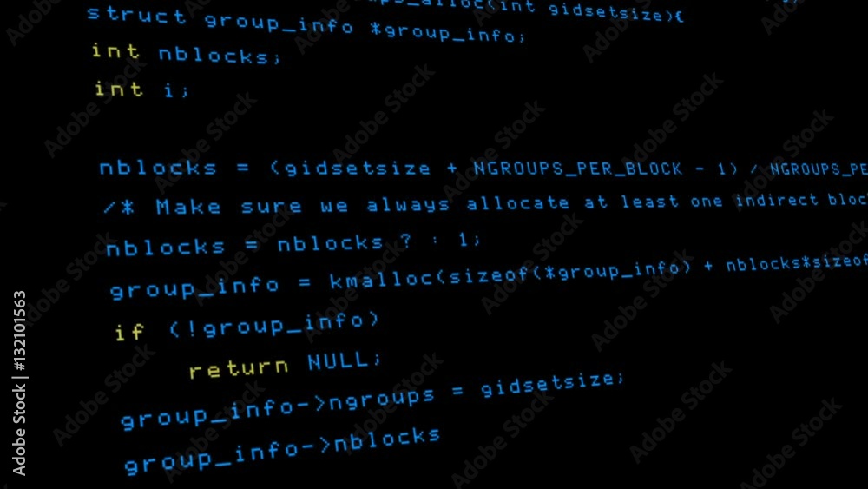Click 'gidsetsize;' at end of ngroups line
The height and width of the screenshot is (489, 868).
tap(552, 384)
